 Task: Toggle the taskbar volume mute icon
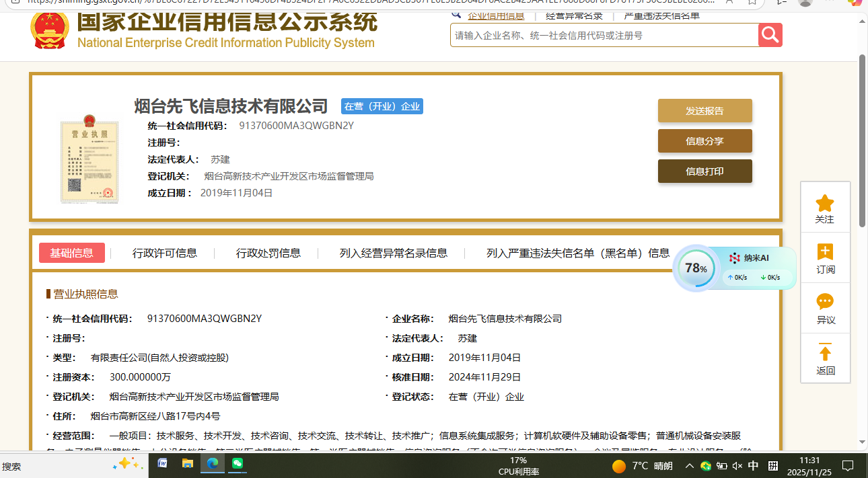[737, 466]
